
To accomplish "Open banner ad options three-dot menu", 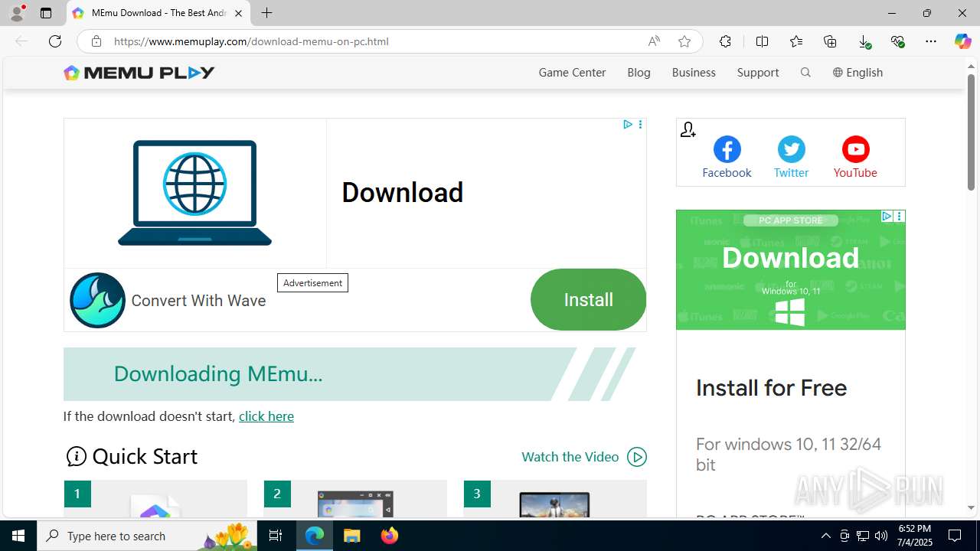I will [640, 124].
